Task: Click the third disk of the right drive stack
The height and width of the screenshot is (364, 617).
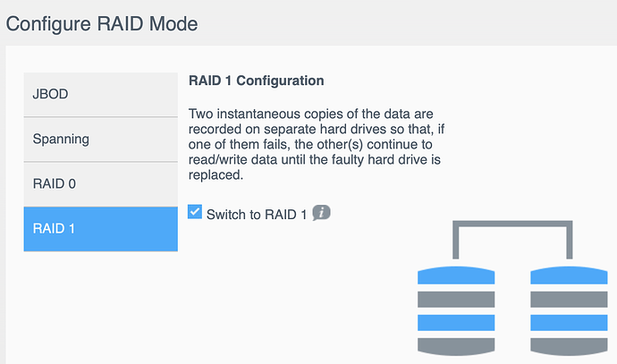Action: tap(569, 322)
